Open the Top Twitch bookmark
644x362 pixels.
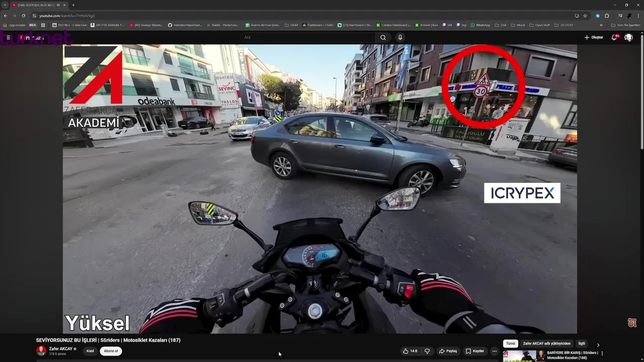pyautogui.click(x=461, y=25)
